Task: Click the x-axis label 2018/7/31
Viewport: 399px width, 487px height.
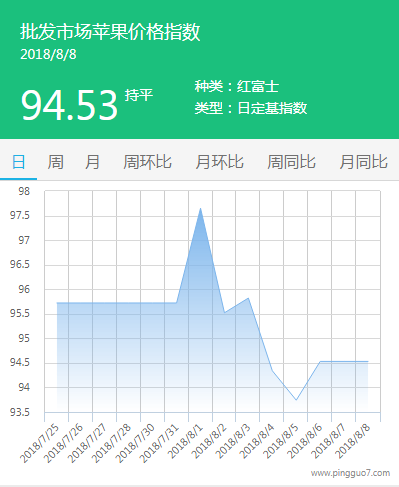Action: point(160,444)
